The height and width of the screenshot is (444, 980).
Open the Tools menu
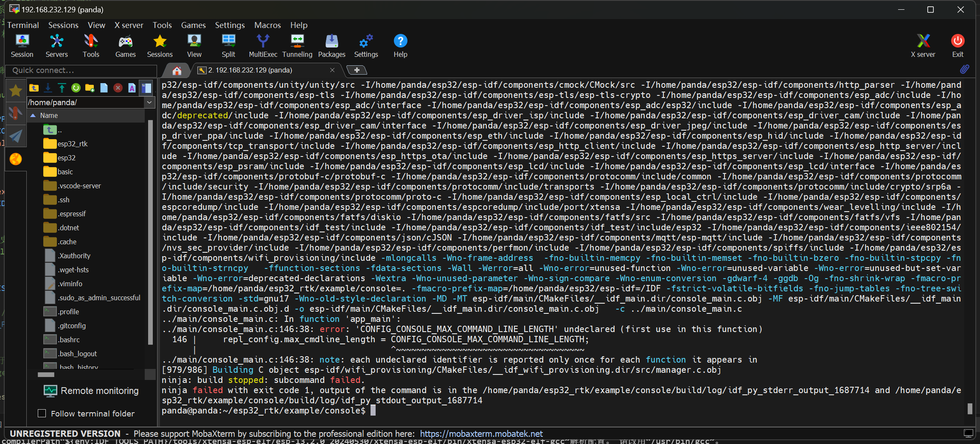coord(162,25)
